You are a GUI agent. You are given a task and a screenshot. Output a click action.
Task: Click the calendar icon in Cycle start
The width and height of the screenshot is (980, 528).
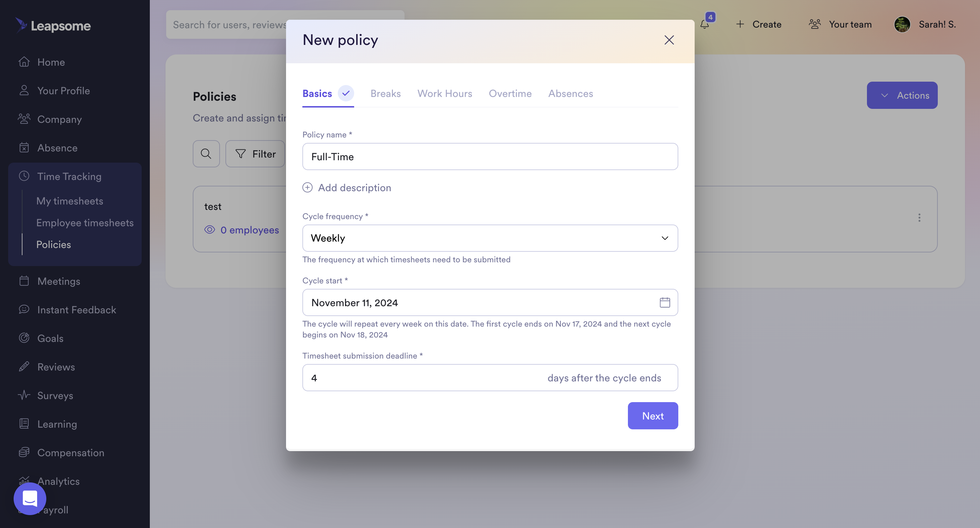665,302
